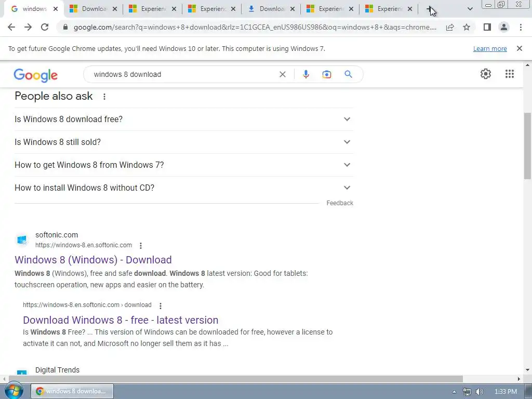Viewport: 532px width, 399px height.
Task: Click the vertical page scrollbar thumb
Action: click(527, 146)
